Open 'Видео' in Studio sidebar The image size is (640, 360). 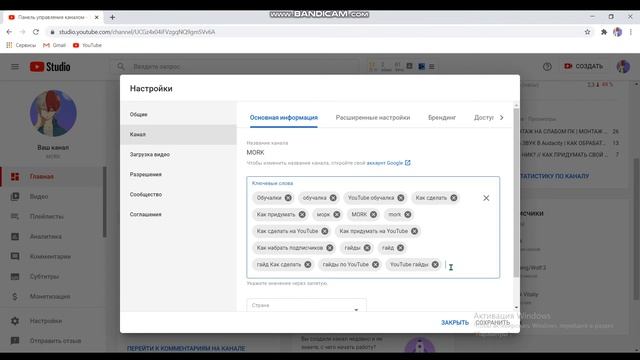click(51, 196)
